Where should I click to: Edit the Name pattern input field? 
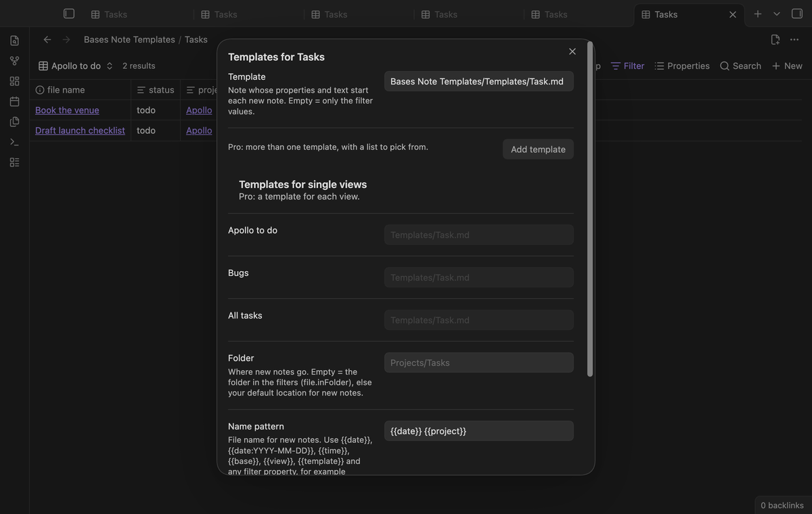479,431
